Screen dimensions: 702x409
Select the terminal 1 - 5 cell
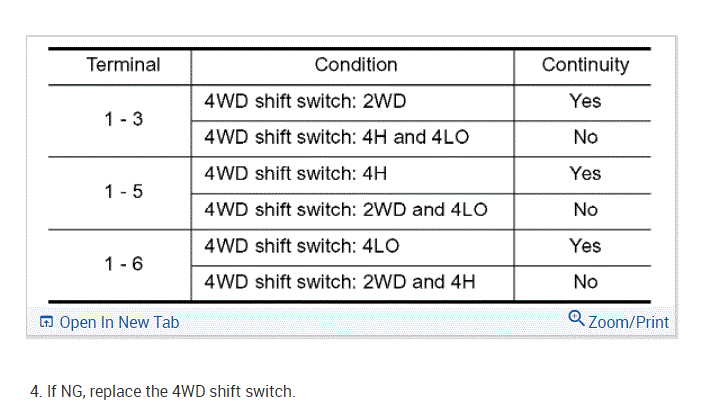123,191
